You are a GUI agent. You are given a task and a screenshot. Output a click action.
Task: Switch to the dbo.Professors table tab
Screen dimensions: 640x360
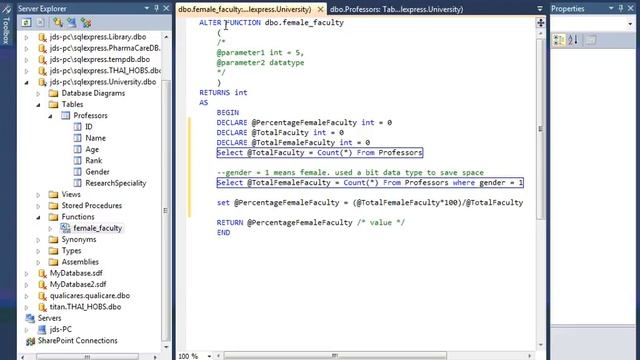point(396,9)
